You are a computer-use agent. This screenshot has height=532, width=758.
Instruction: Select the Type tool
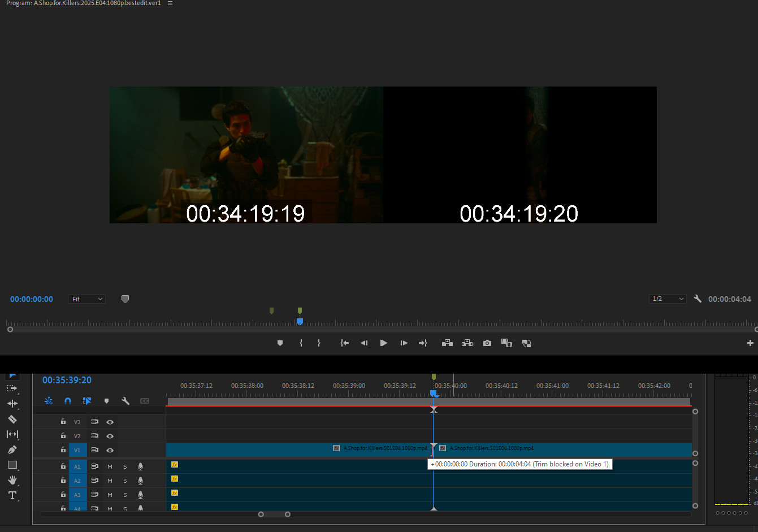12,495
